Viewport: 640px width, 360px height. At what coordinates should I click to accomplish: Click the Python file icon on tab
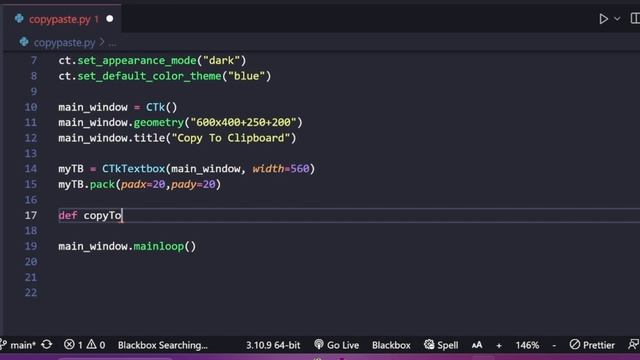coord(19,19)
